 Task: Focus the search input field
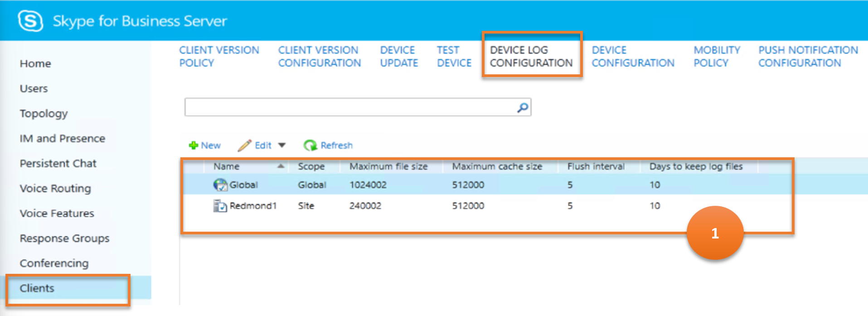(x=358, y=107)
